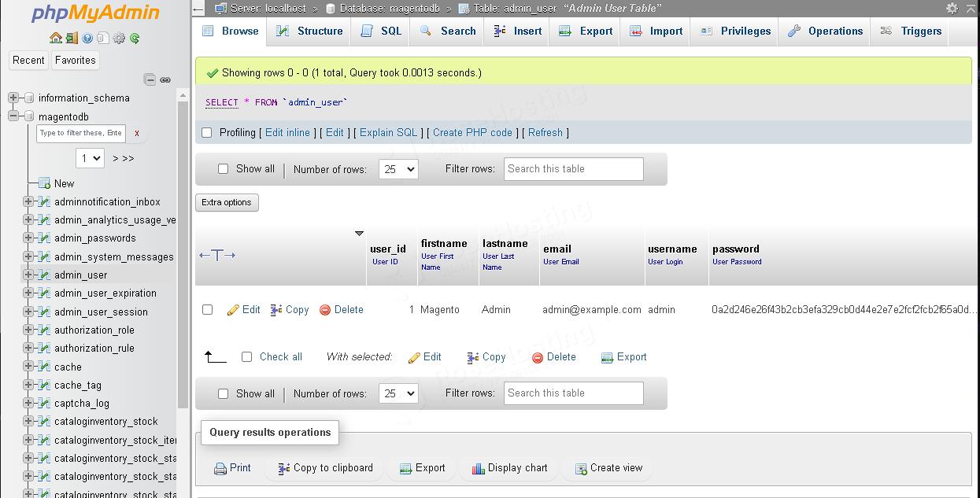Screen dimensions: 980x498
Task: Click the Create PHP code link
Action: [x=472, y=132]
